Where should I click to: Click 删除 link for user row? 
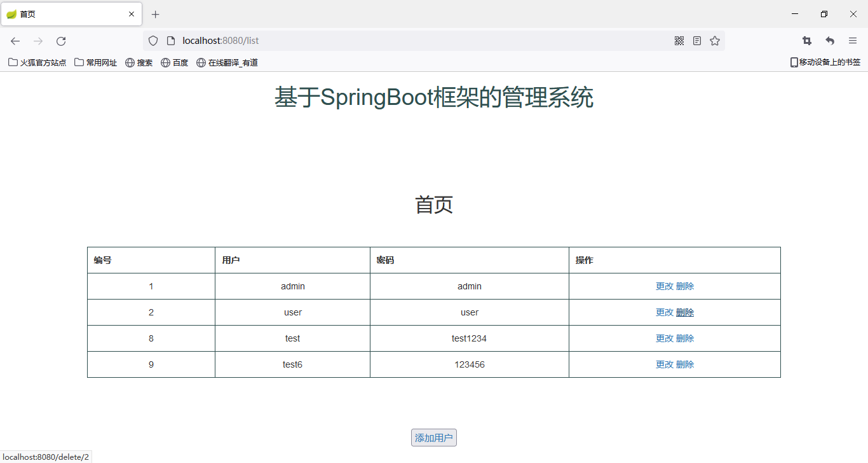pyautogui.click(x=685, y=312)
